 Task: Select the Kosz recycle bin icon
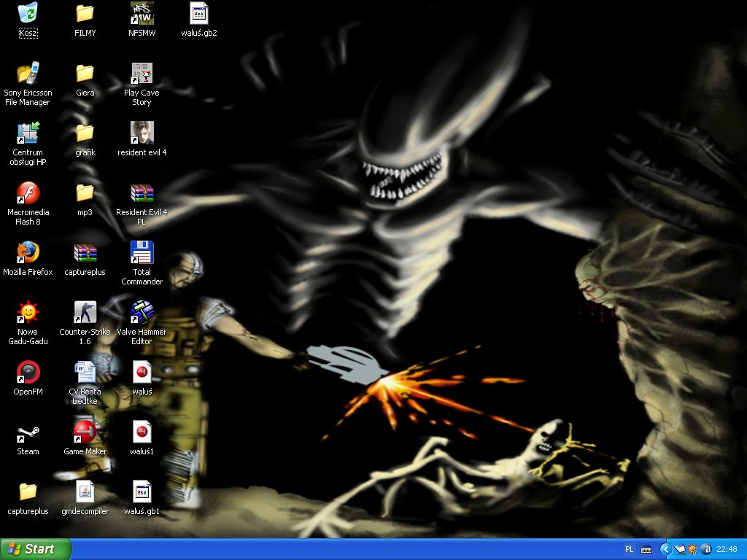coord(28,13)
